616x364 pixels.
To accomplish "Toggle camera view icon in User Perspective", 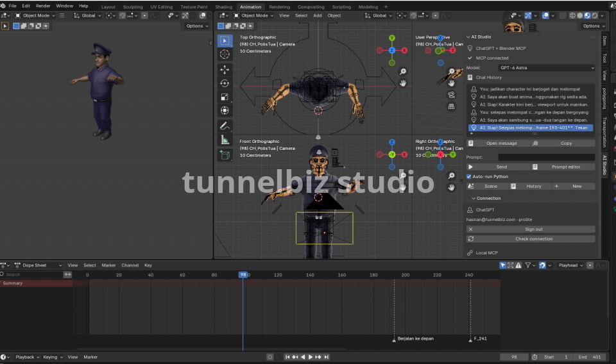I will [451, 95].
